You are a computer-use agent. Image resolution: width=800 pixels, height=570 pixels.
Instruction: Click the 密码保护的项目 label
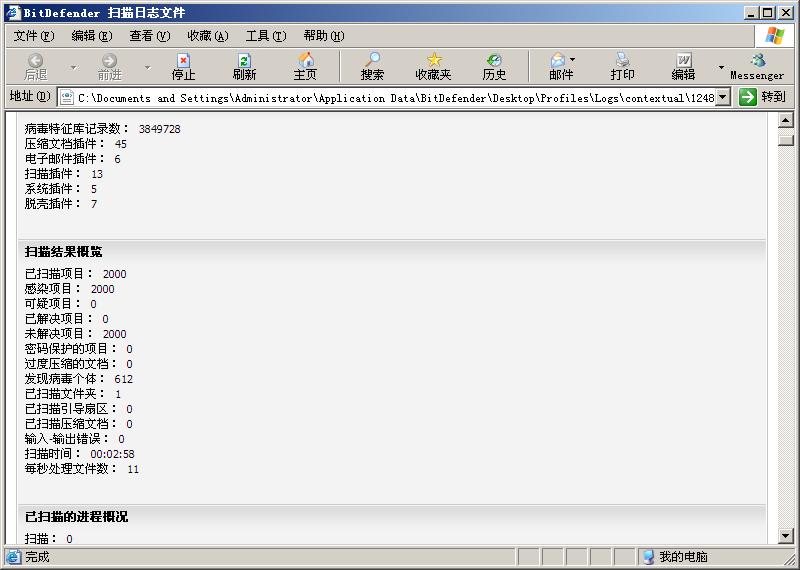click(70, 349)
